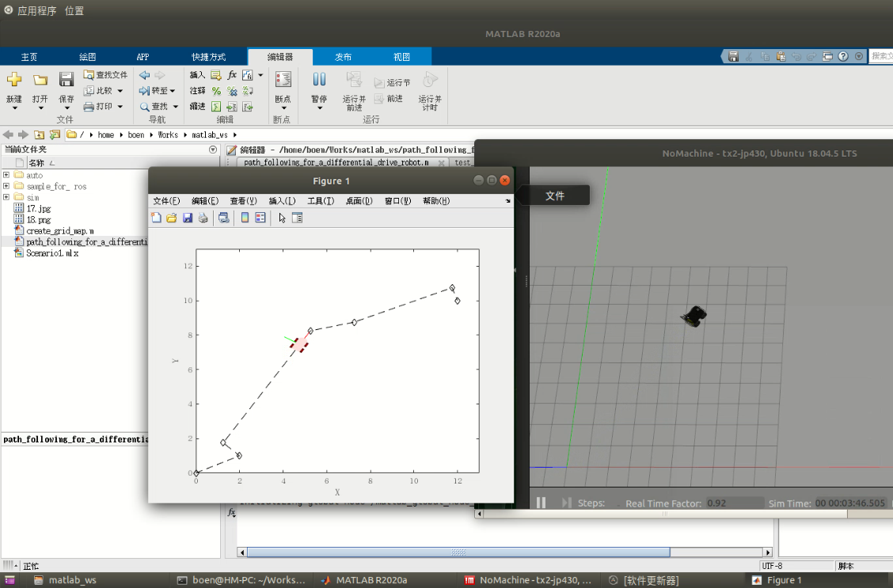Click the fx insert function icon
893x588 pixels.
232,74
